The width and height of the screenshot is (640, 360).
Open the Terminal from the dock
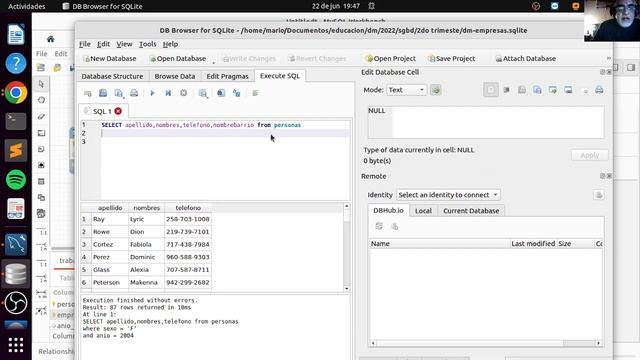(16, 122)
